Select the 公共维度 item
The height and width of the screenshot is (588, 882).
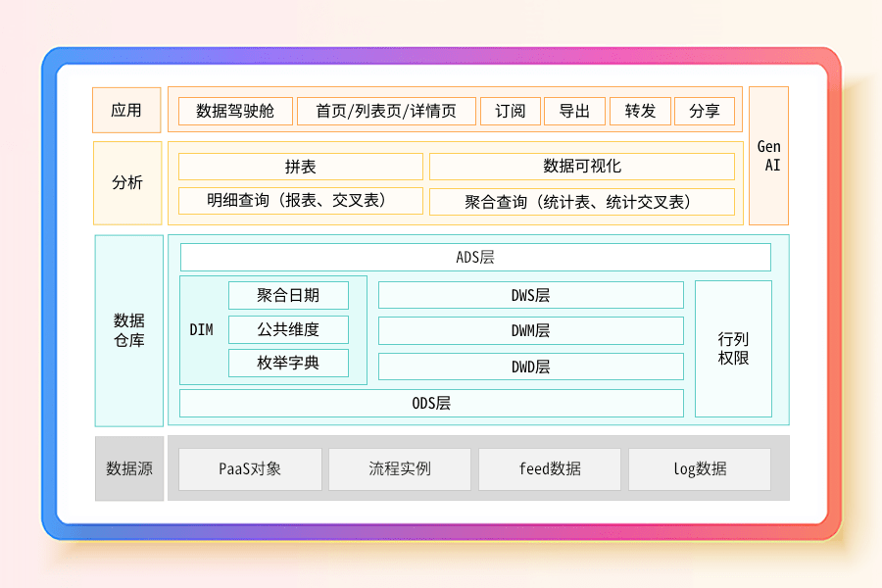[288, 329]
